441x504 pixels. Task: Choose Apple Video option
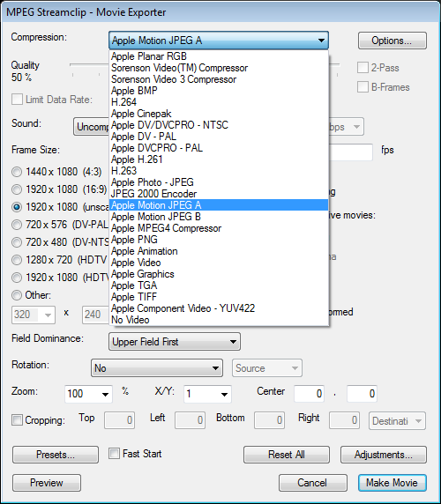pyautogui.click(x=219, y=263)
